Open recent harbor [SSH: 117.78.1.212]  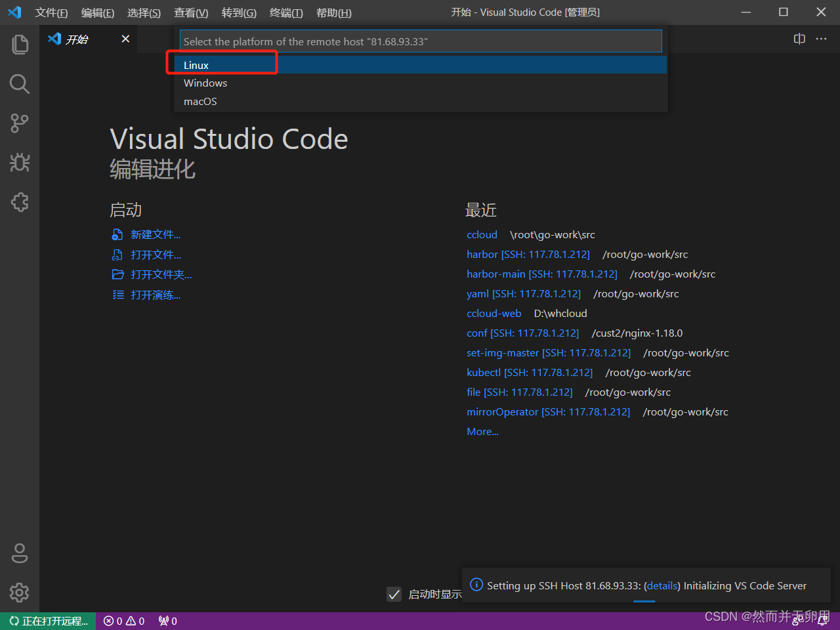click(x=528, y=254)
